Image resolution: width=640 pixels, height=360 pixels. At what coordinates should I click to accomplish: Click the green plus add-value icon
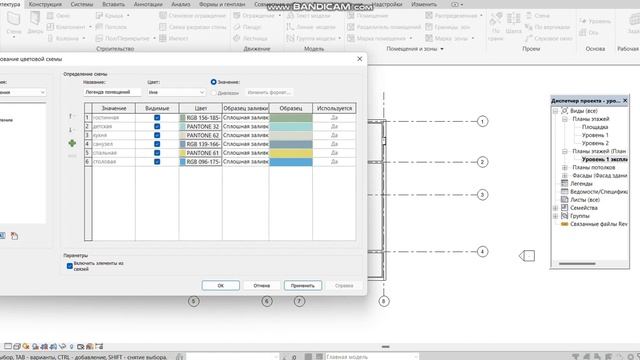[x=72, y=143]
